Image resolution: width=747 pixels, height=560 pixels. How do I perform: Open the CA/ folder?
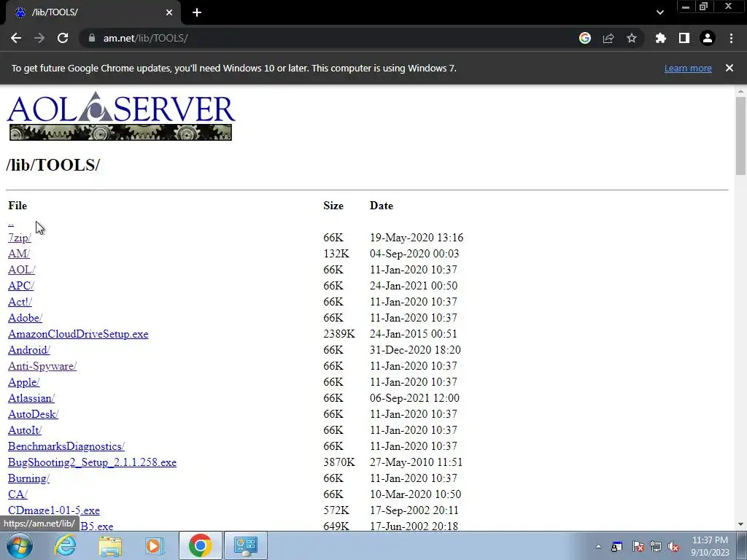click(18, 494)
